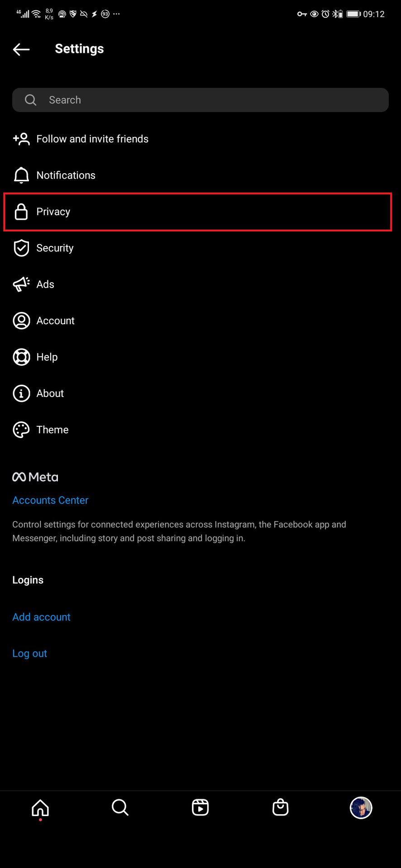Screen dimensions: 401x868
Task: Open the Home feed icon
Action: pos(40,808)
